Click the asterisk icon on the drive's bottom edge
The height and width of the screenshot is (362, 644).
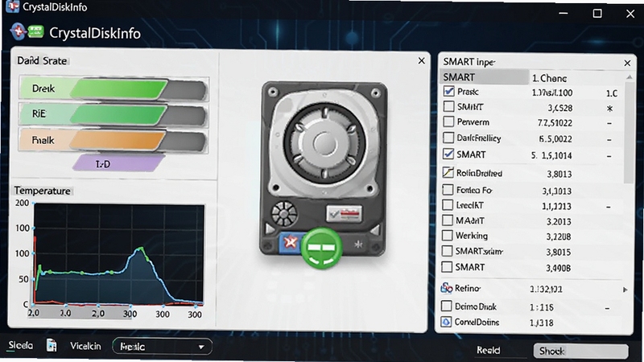pyautogui.click(x=358, y=245)
